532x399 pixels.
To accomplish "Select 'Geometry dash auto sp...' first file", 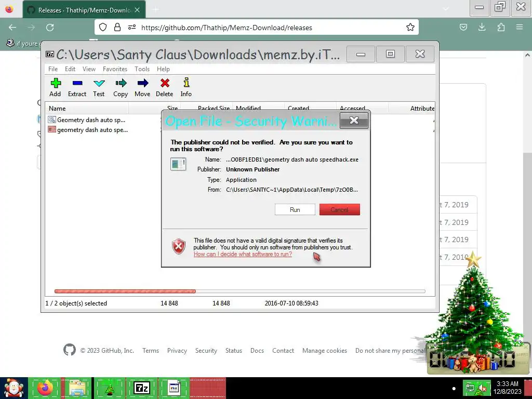I will pyautogui.click(x=87, y=120).
